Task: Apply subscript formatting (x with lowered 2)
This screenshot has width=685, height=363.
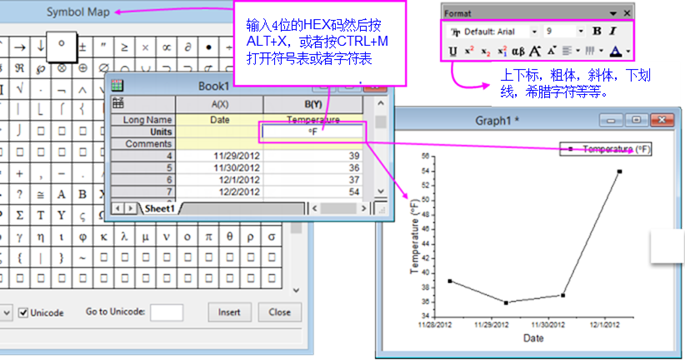Action: click(x=485, y=52)
